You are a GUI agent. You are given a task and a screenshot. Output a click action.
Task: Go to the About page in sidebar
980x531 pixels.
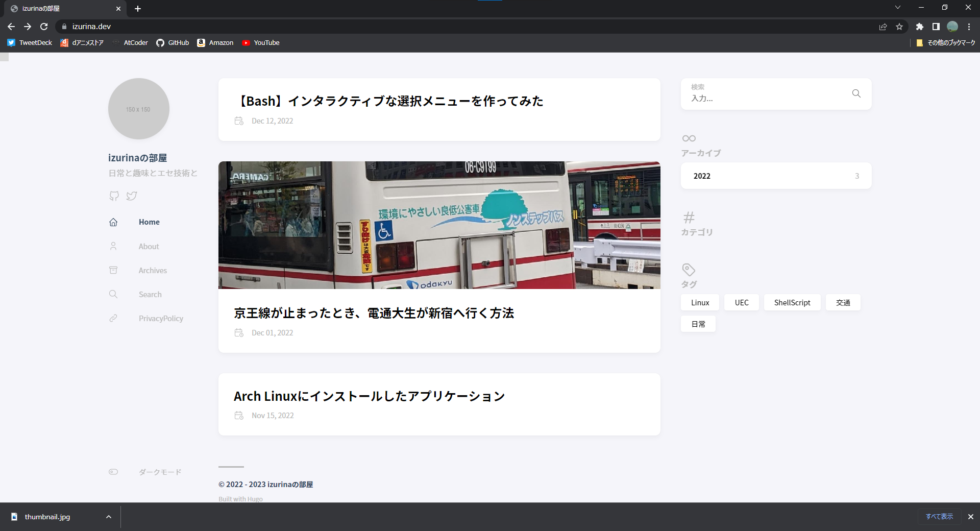[x=149, y=246]
